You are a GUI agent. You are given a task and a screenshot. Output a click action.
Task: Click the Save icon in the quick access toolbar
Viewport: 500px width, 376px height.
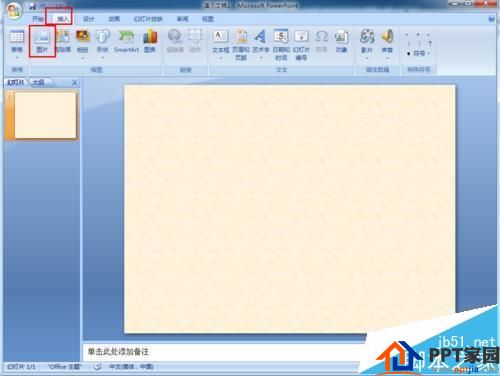32,5
